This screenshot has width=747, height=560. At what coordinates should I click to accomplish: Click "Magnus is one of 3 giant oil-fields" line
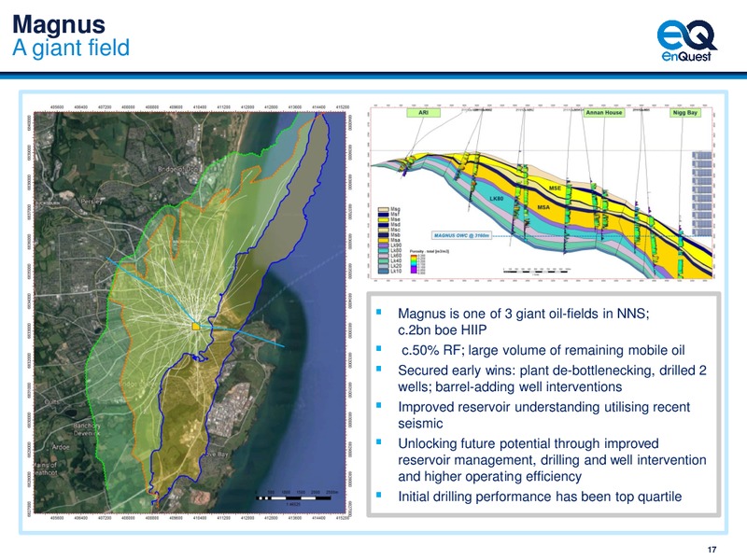pyautogui.click(x=524, y=314)
